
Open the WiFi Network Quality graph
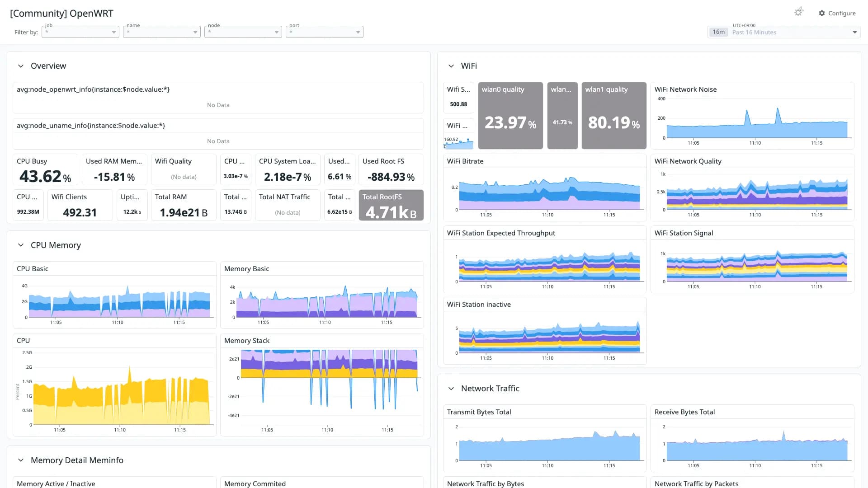[x=752, y=188]
